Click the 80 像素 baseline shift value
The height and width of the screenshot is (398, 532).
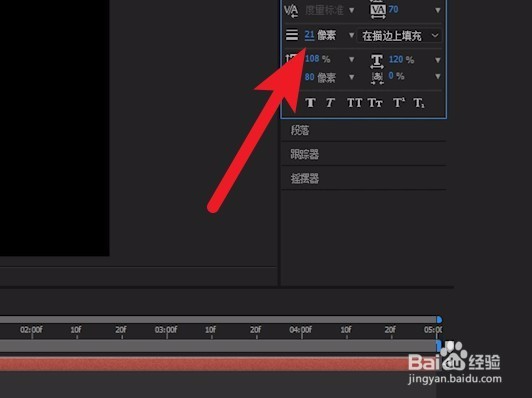pos(320,77)
